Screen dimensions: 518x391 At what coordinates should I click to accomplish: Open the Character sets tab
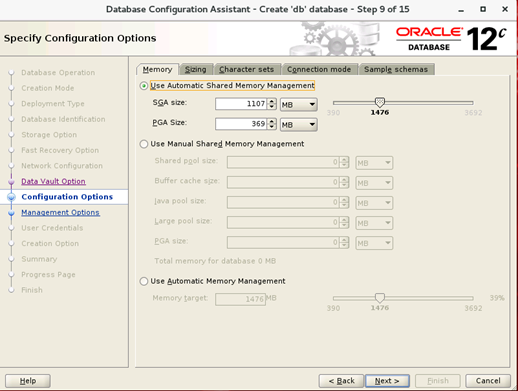click(x=247, y=69)
